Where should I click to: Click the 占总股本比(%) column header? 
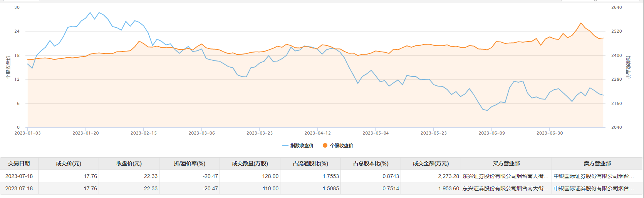(x=371, y=163)
